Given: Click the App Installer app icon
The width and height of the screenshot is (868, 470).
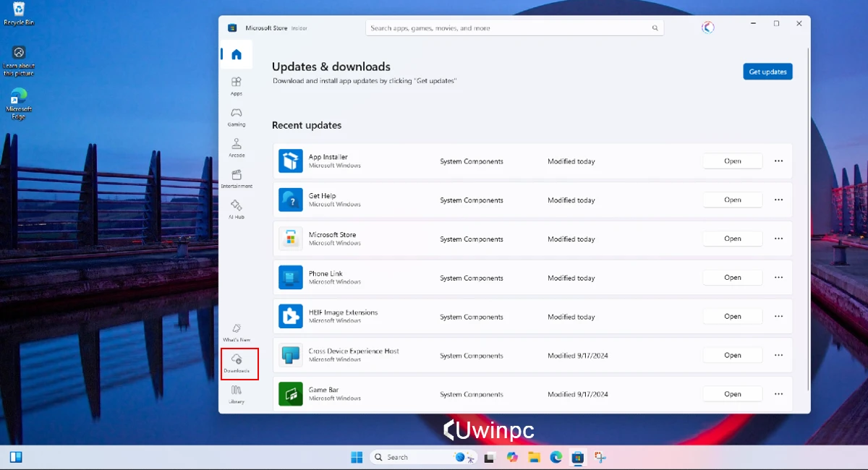Looking at the screenshot, I should coord(291,161).
